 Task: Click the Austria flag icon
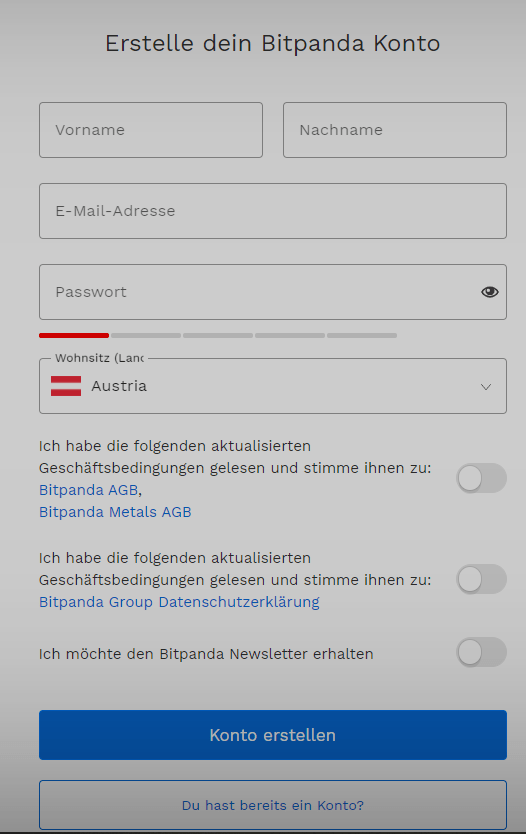[x=66, y=386]
